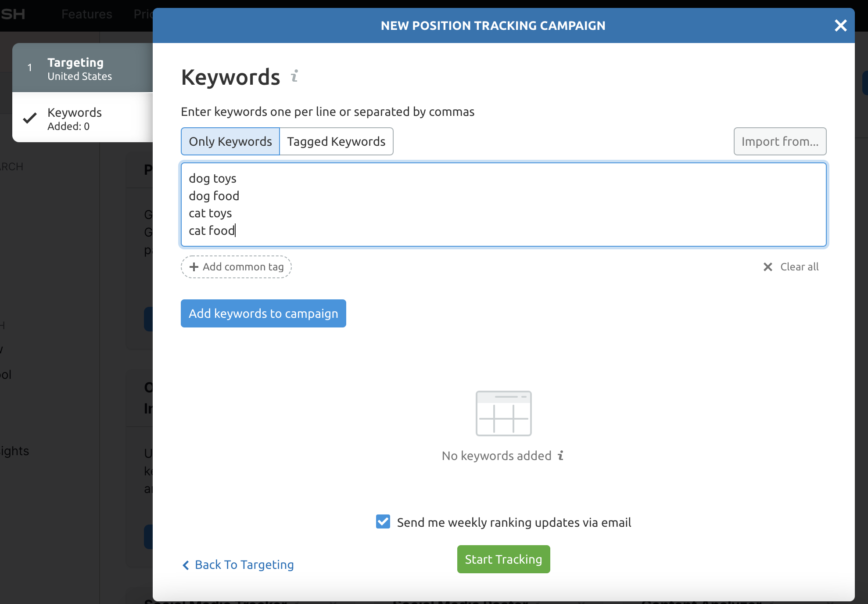Click the Add common tag icon
This screenshot has width=868, height=604.
click(194, 267)
